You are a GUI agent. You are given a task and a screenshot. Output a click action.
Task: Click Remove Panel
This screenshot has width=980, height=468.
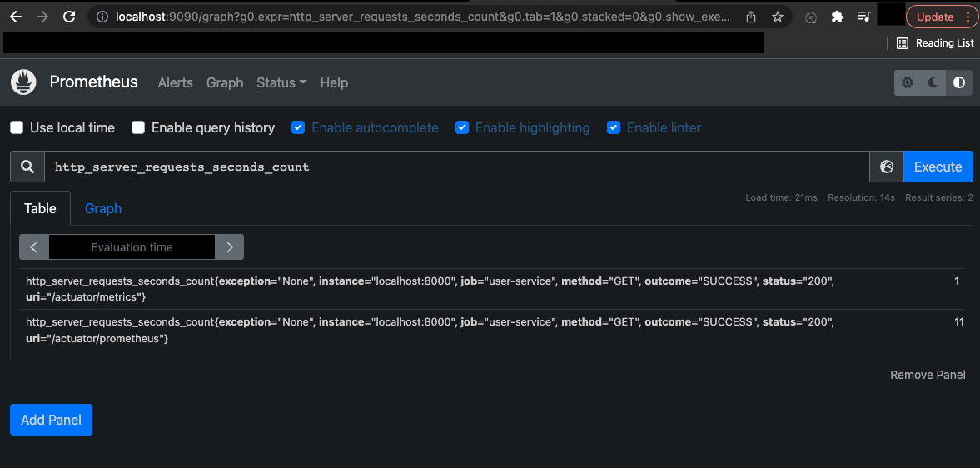[928, 375]
